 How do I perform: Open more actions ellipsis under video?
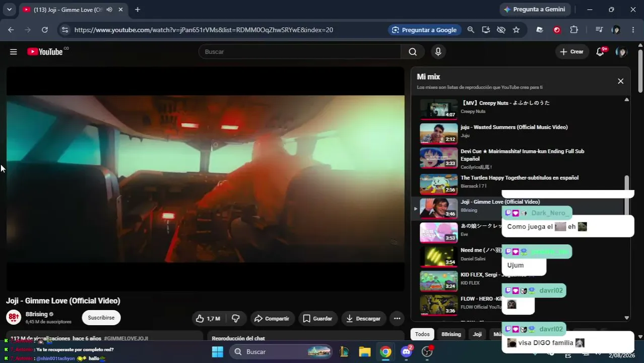(397, 319)
